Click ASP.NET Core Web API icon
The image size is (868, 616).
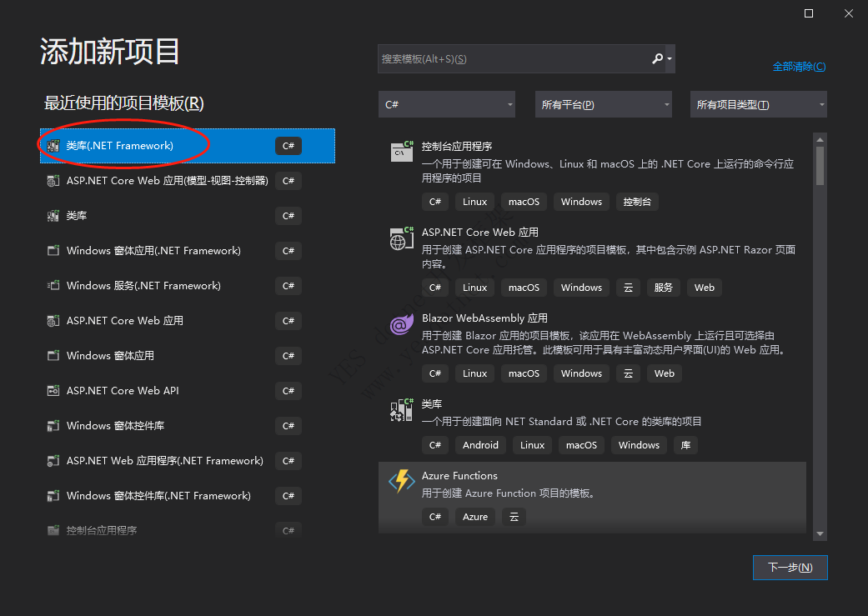(x=53, y=391)
